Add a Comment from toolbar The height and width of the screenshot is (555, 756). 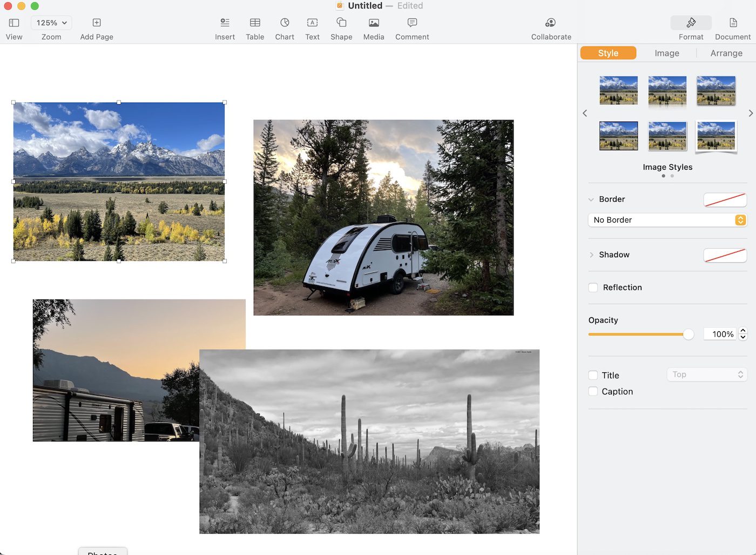pos(412,23)
